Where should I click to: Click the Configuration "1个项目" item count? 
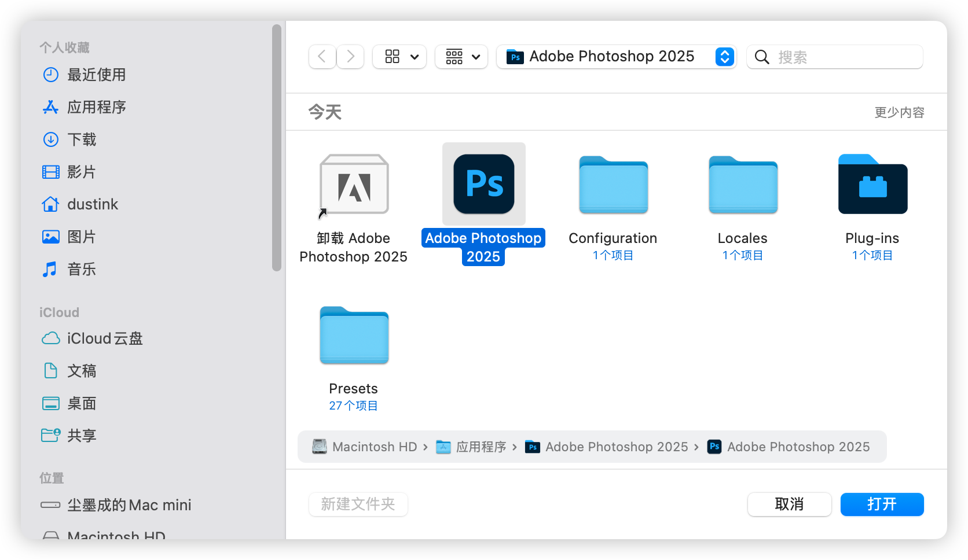click(613, 256)
